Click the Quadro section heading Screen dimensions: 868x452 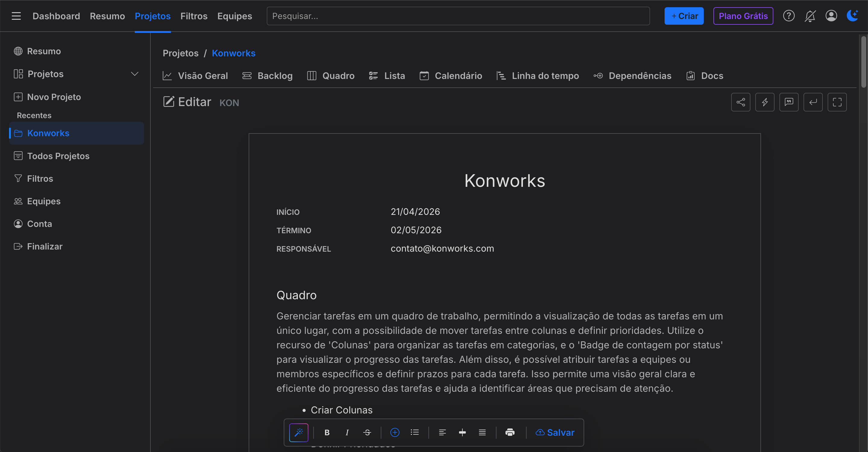(297, 295)
